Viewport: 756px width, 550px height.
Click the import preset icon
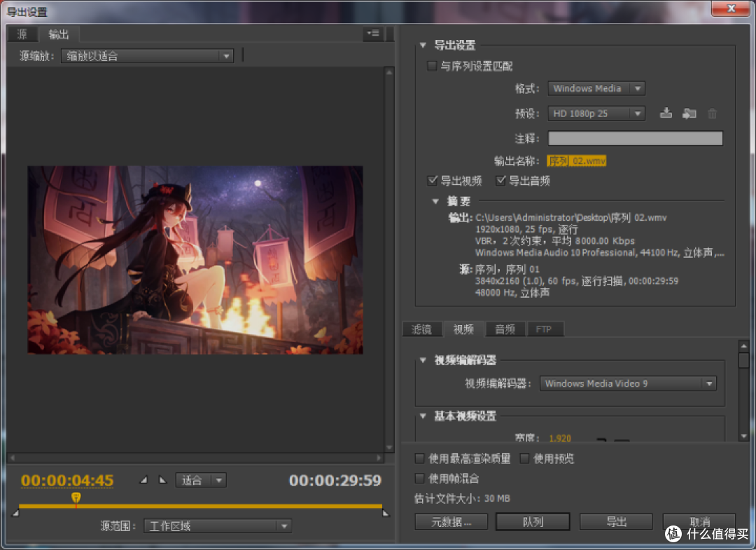click(x=689, y=114)
